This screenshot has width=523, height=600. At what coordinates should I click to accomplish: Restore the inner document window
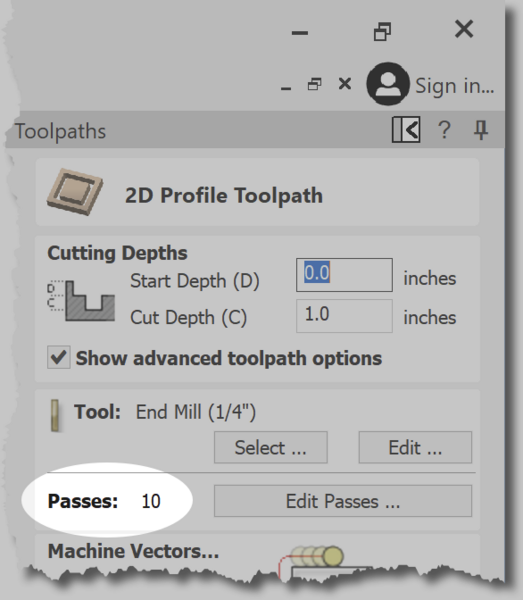point(314,84)
